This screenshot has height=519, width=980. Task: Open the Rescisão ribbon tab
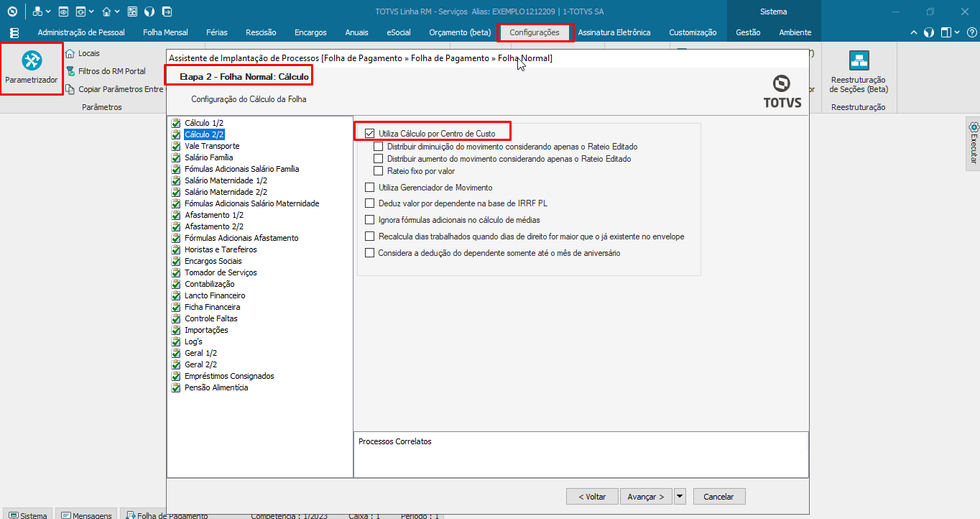pos(261,32)
